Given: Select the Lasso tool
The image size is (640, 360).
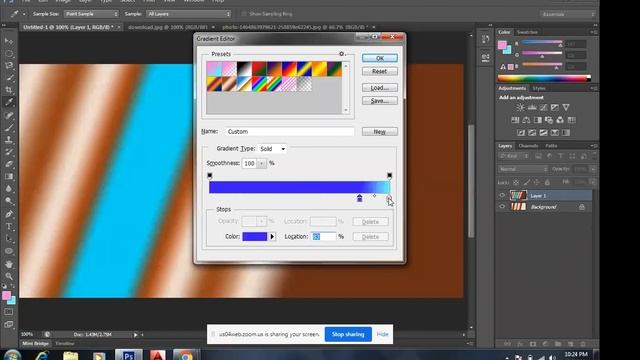Looking at the screenshot, I should coord(9,65).
